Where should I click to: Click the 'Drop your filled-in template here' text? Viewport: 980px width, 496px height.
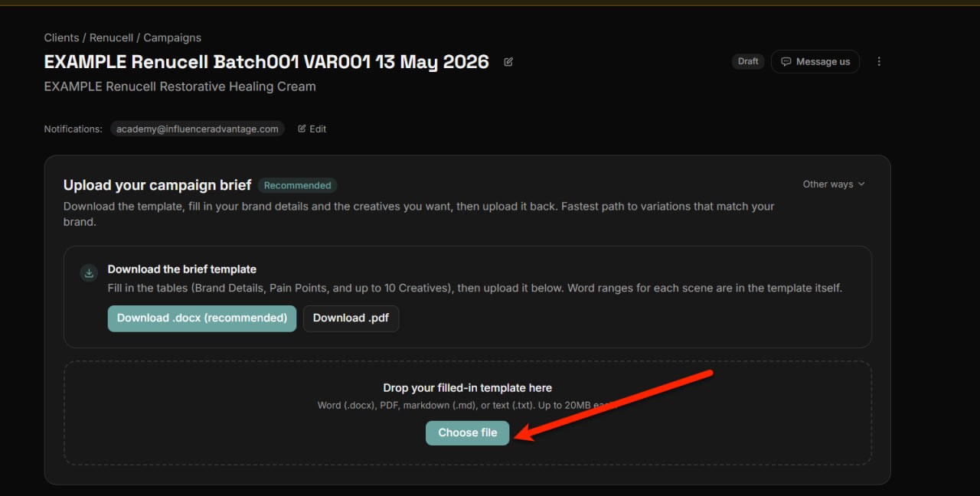coord(468,388)
